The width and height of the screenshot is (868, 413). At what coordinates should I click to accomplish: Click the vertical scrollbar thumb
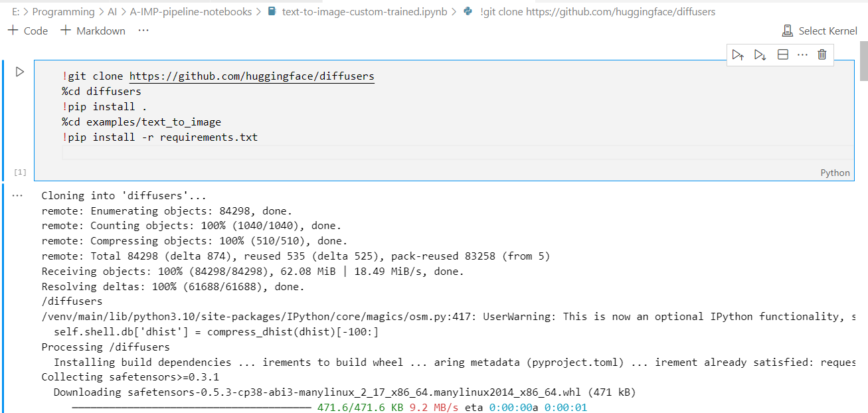[863, 60]
